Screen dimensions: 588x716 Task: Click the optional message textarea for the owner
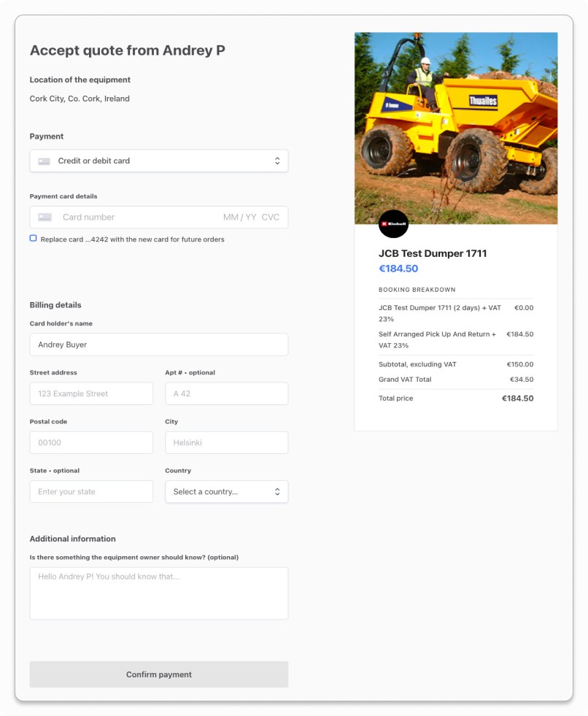point(158,593)
